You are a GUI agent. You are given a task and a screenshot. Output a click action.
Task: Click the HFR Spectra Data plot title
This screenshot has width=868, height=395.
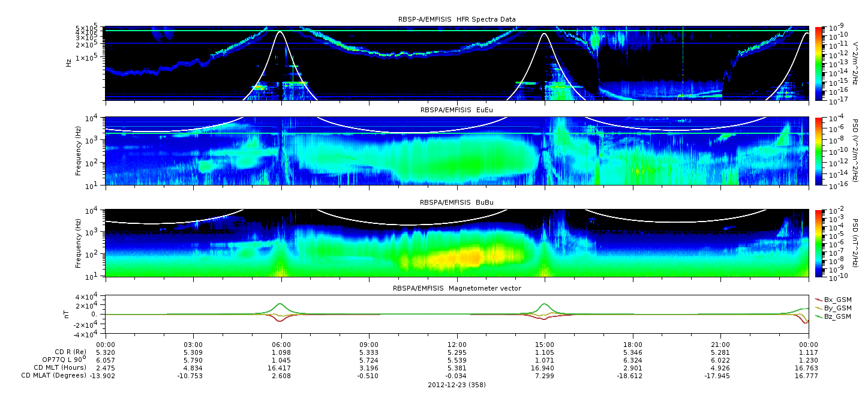coord(456,20)
